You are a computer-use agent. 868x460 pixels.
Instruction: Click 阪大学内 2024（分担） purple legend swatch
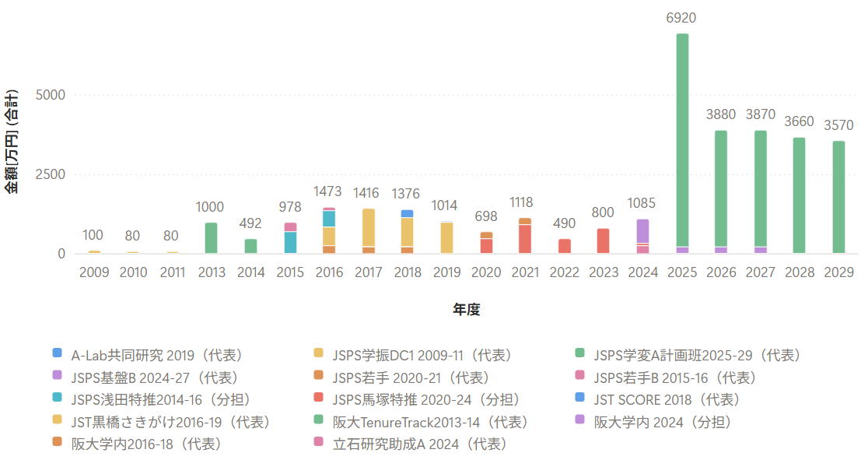(579, 419)
